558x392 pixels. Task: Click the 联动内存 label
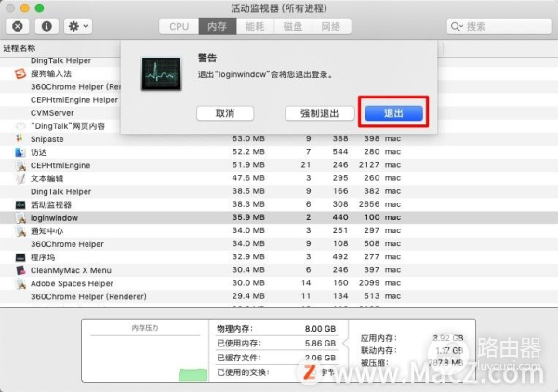(x=379, y=350)
